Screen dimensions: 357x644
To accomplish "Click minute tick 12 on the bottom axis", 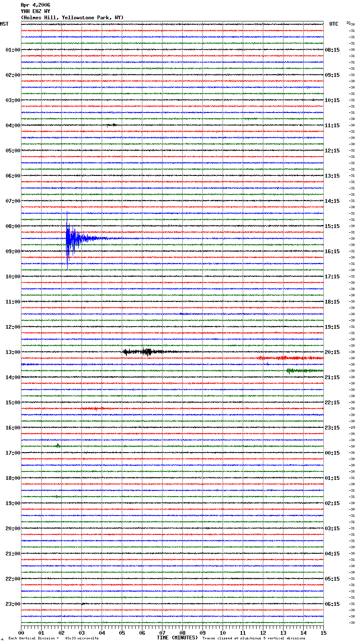I will [263, 633].
